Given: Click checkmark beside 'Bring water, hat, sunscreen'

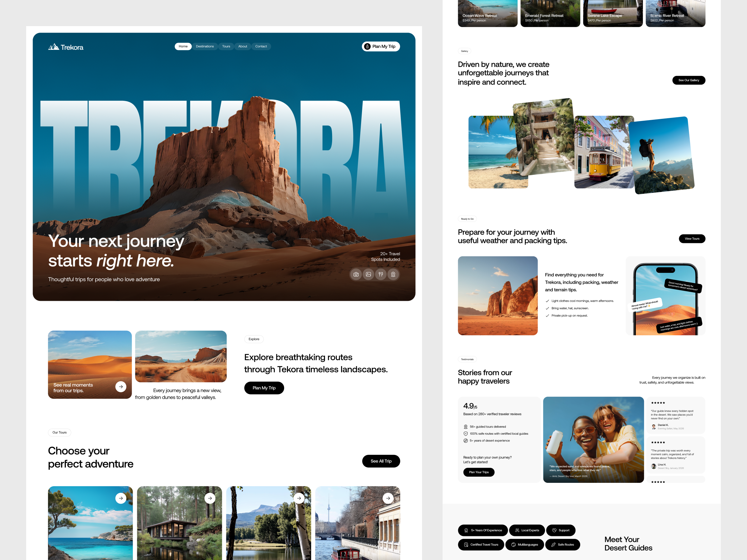Looking at the screenshot, I should click(547, 309).
